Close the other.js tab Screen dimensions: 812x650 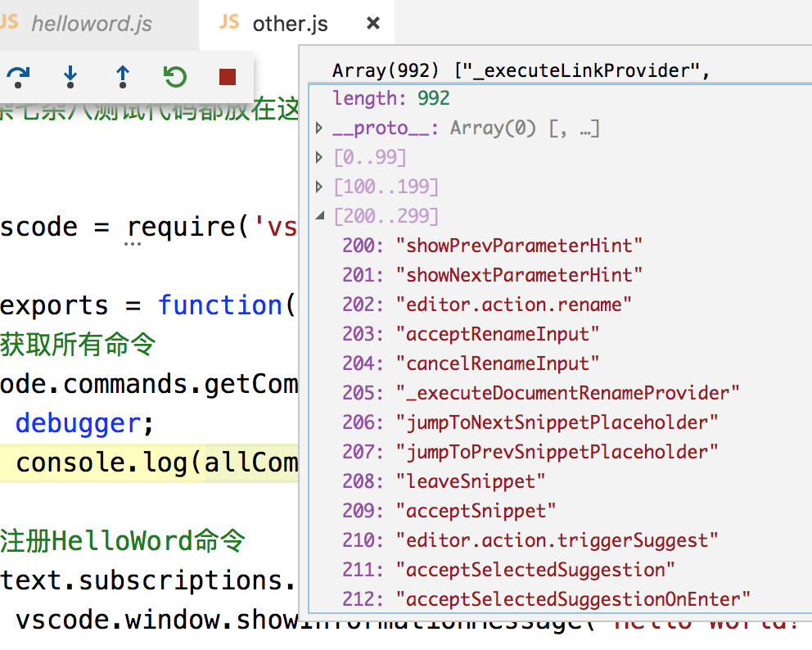pyautogui.click(x=373, y=23)
